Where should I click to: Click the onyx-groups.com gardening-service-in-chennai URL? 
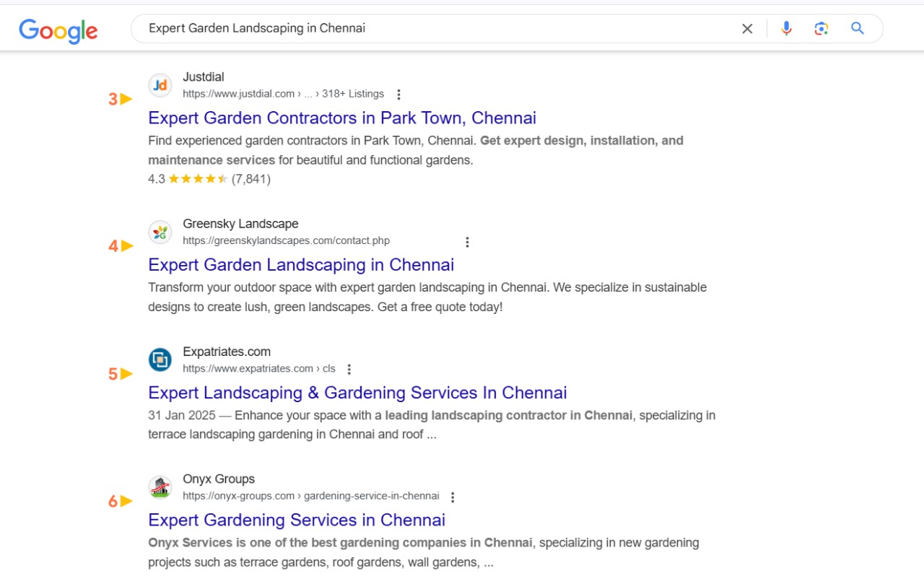point(310,496)
